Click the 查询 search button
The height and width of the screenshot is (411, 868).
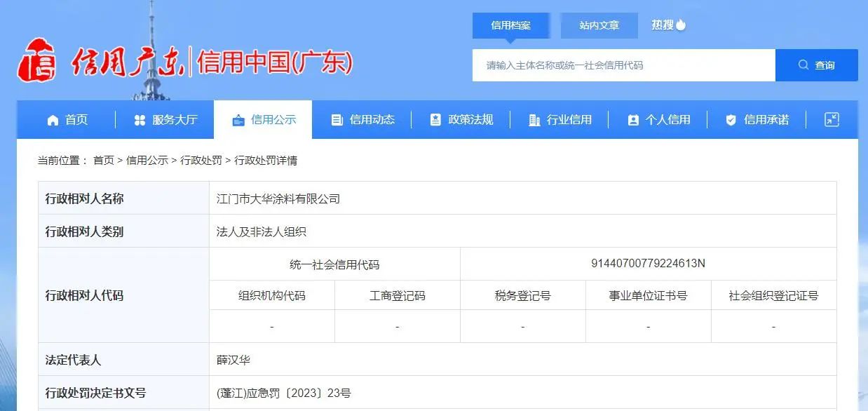(818, 65)
